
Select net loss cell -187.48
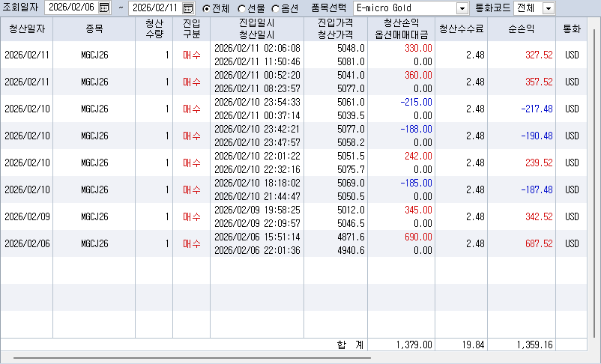pyautogui.click(x=537, y=189)
